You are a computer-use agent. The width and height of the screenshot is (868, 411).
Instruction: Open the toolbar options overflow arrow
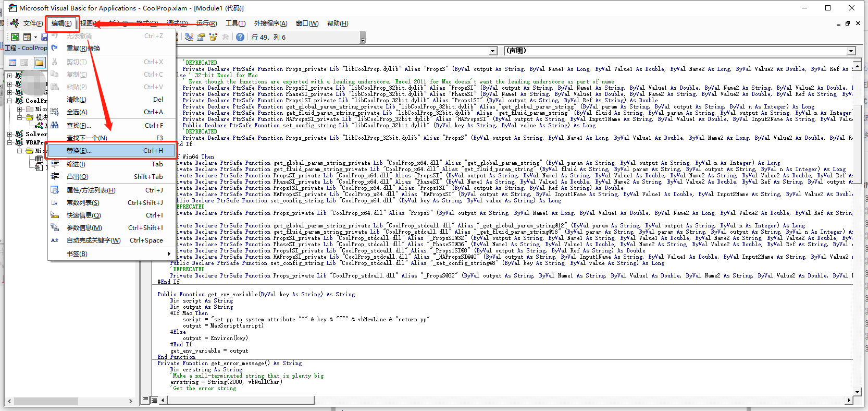tap(363, 38)
